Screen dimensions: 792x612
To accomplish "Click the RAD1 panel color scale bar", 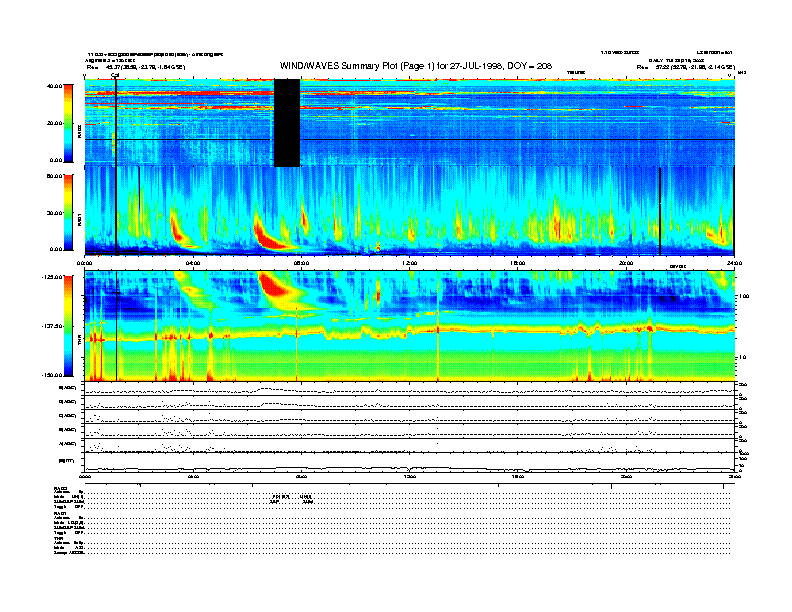I will tap(68, 213).
